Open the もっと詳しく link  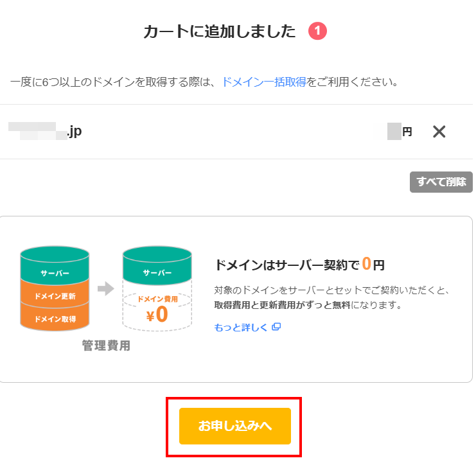coord(241,327)
